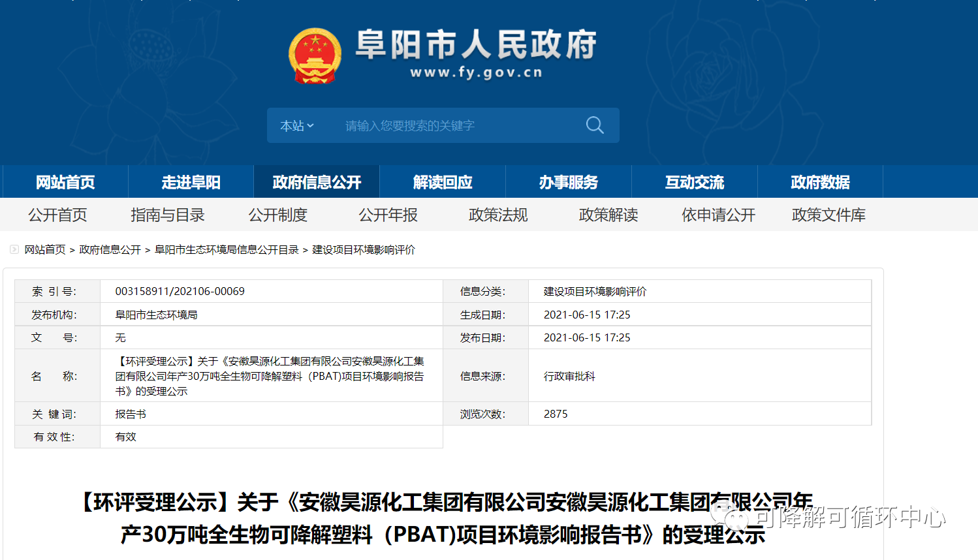Open the 公开首页 submenu item
This screenshot has width=978, height=560.
(x=57, y=215)
